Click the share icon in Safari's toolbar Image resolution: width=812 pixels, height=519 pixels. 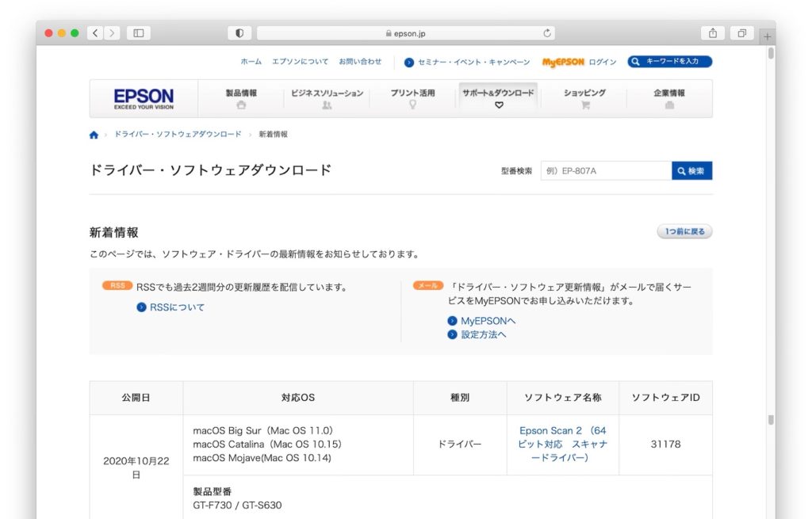pos(712,33)
